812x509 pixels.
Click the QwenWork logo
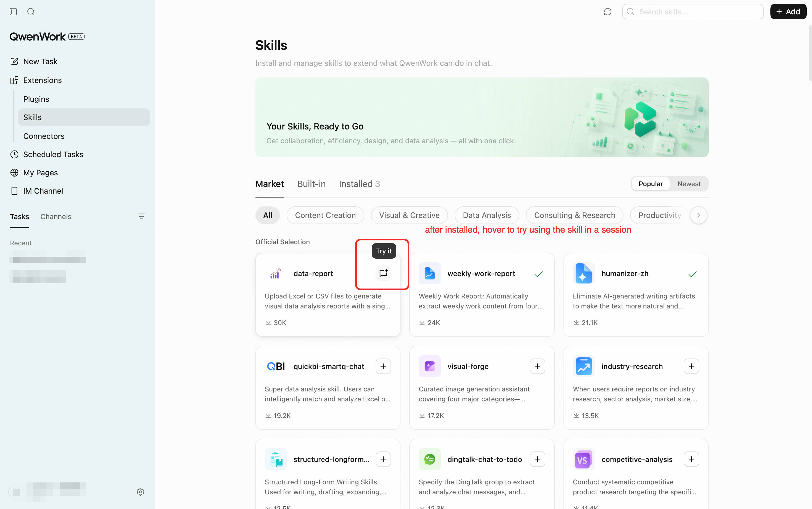tap(37, 36)
